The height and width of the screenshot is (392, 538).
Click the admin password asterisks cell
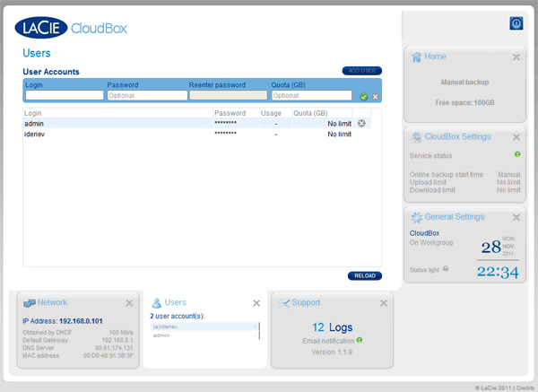225,123
